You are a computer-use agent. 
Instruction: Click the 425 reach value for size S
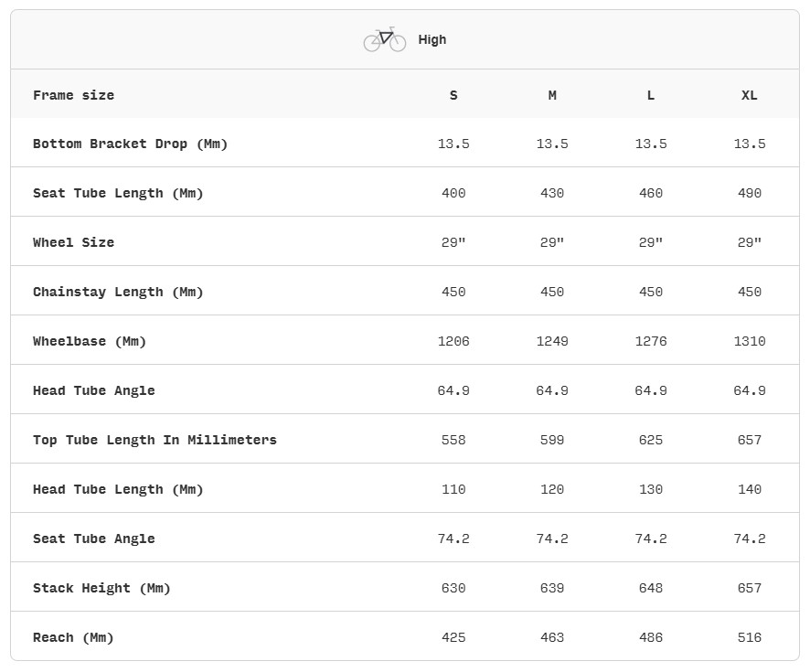tap(453, 638)
